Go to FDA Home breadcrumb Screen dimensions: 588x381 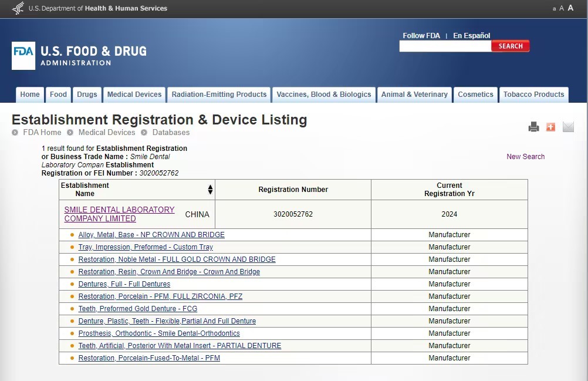coord(42,132)
